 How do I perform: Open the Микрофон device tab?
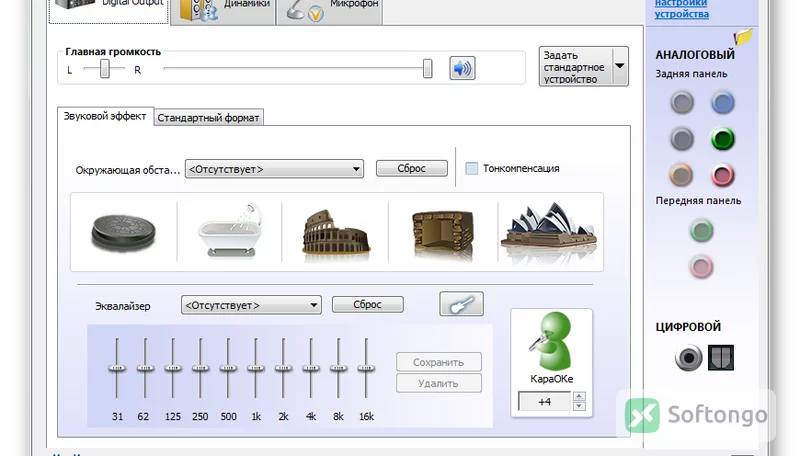pos(330,10)
